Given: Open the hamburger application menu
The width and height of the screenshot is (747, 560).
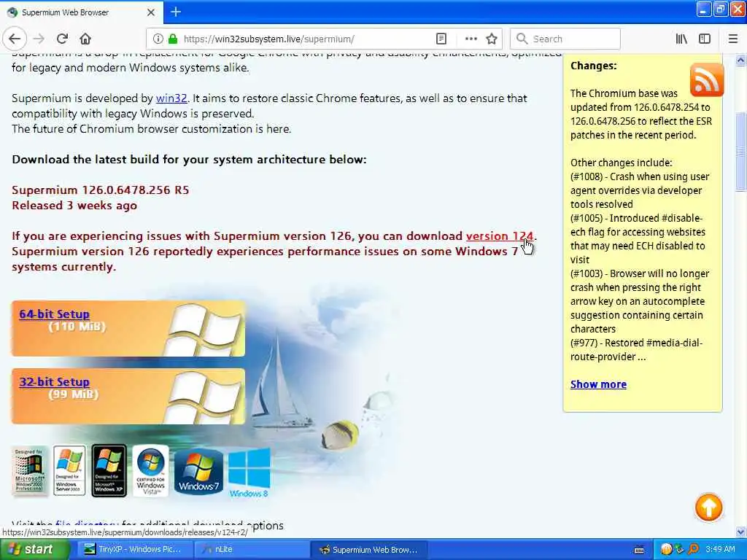Looking at the screenshot, I should click(x=733, y=39).
